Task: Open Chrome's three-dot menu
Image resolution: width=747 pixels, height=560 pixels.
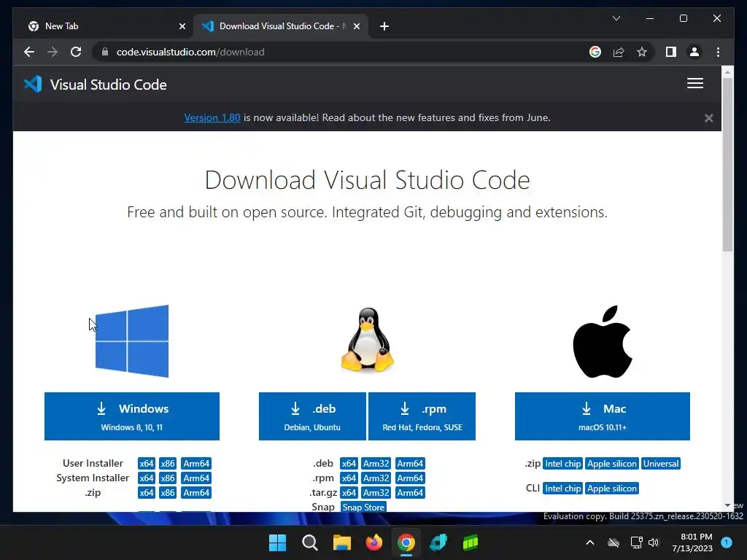Action: tap(718, 52)
